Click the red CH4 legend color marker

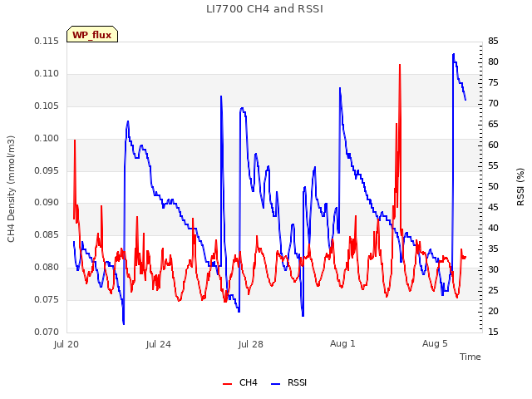coord(227,384)
